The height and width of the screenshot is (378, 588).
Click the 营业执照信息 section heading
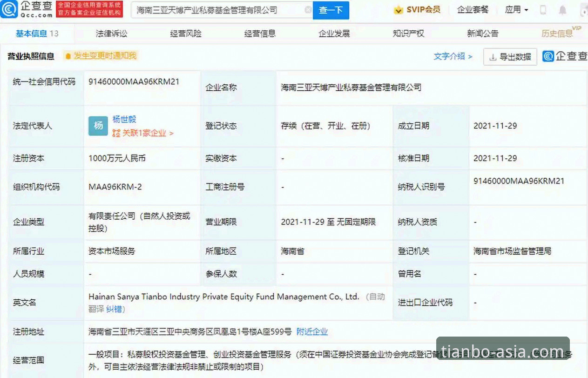31,56
